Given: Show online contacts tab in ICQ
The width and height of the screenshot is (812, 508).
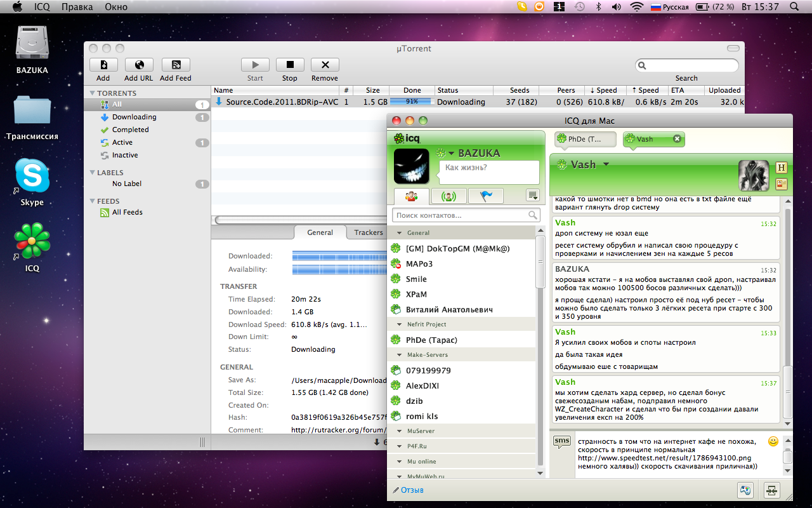Looking at the screenshot, I should click(449, 196).
